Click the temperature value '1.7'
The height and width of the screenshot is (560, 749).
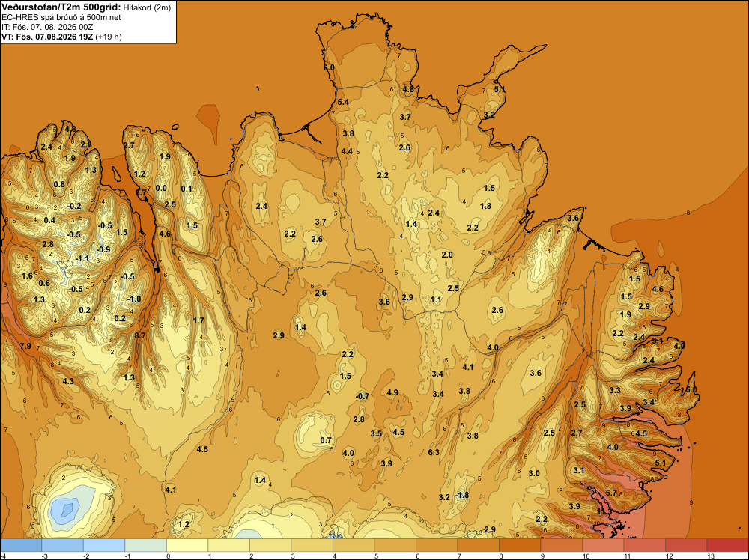point(198,320)
